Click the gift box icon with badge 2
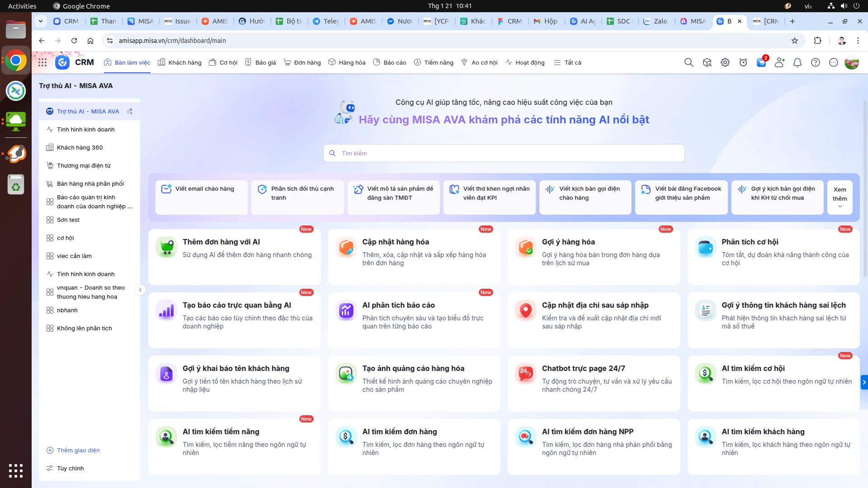This screenshot has height=488, width=868. click(x=761, y=63)
